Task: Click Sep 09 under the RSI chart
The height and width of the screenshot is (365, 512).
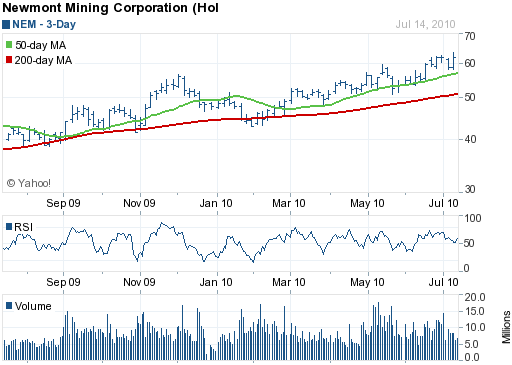Action: pyautogui.click(x=63, y=282)
